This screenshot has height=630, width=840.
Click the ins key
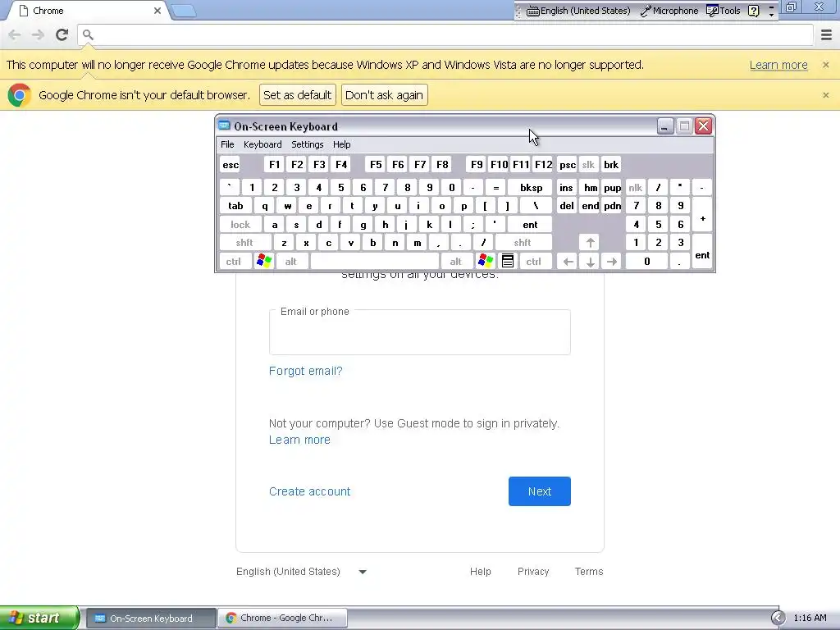566,188
